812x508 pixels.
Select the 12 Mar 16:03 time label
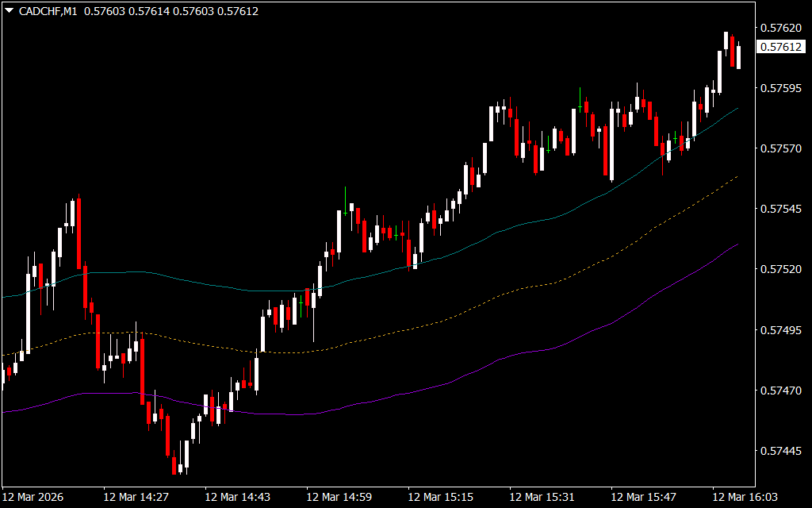tap(745, 497)
